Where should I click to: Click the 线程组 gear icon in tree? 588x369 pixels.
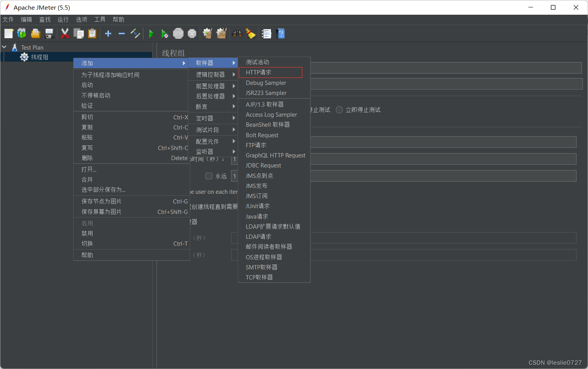pos(24,57)
